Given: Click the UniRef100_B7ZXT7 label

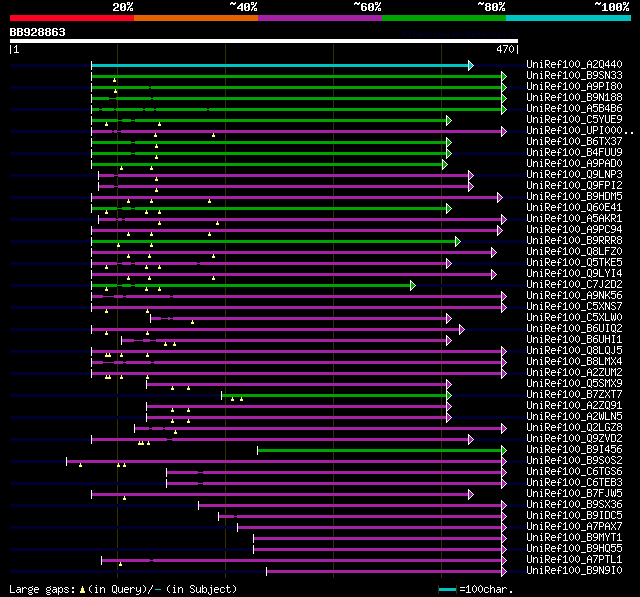Looking at the screenshot, I should (574, 395).
